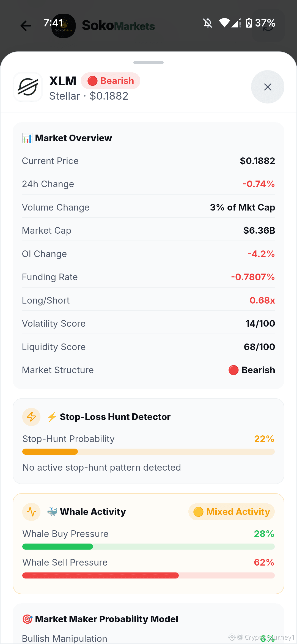Click the Whale Sell Pressure bar

click(x=148, y=575)
